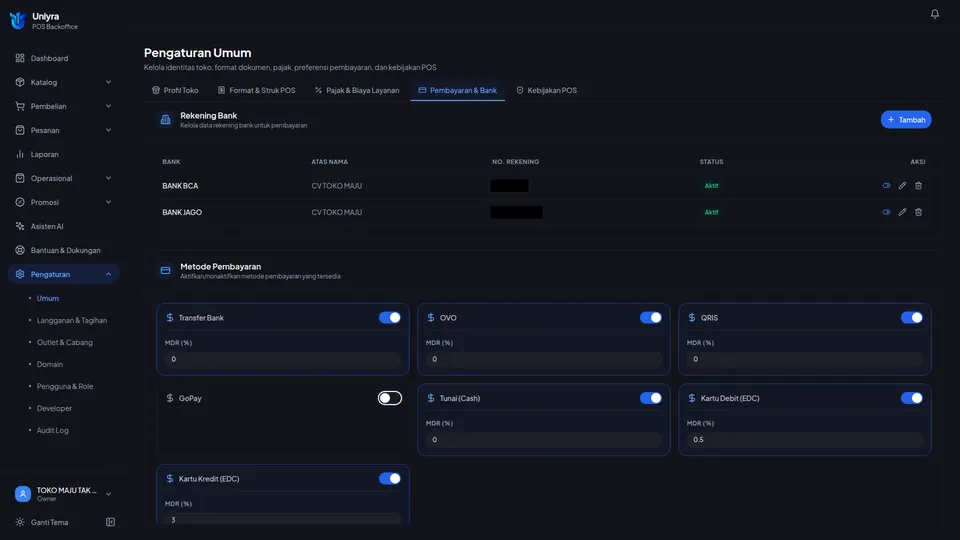The height and width of the screenshot is (540, 960).
Task: Open the Pajak & Biaya Layanan tab
Action: [x=357, y=90]
